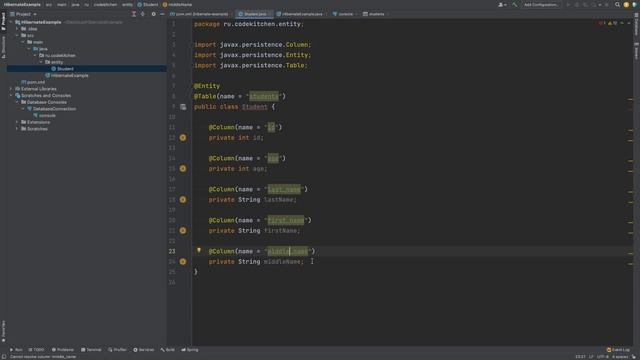640x360 pixels.
Task: Open Search Everywhere magnifier icon
Action: 618,4
